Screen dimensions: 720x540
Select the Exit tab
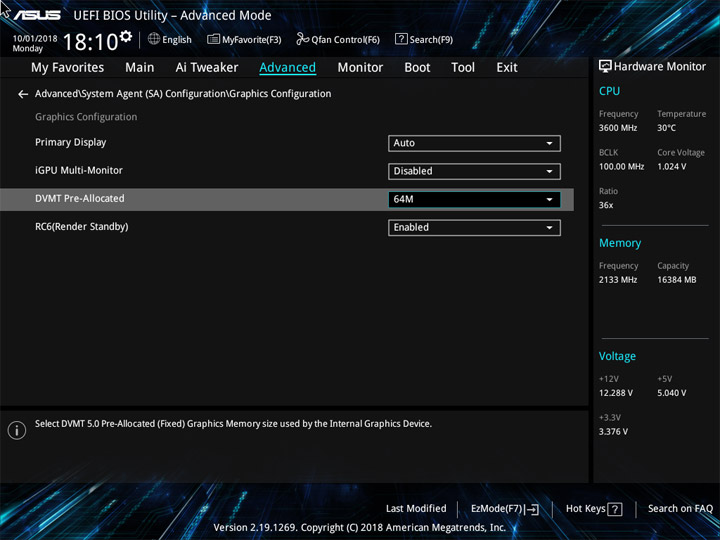click(507, 68)
